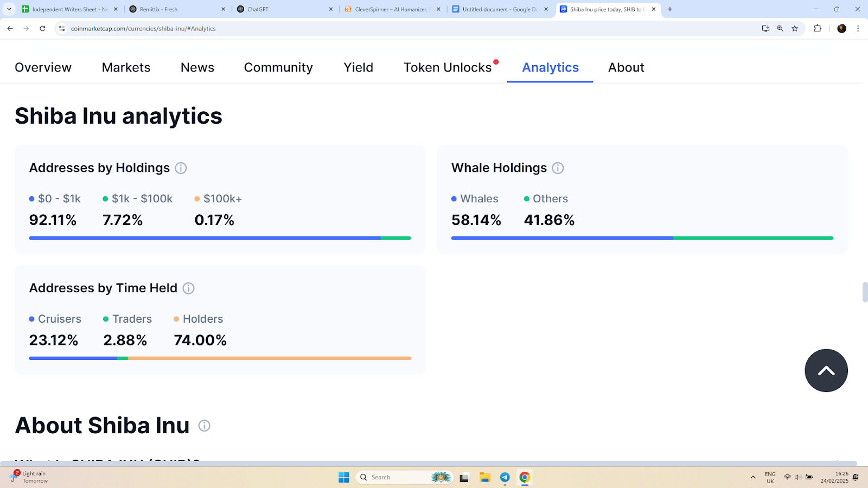The width and height of the screenshot is (868, 488).
Task: Open the Task View taskbar icon
Action: (464, 477)
